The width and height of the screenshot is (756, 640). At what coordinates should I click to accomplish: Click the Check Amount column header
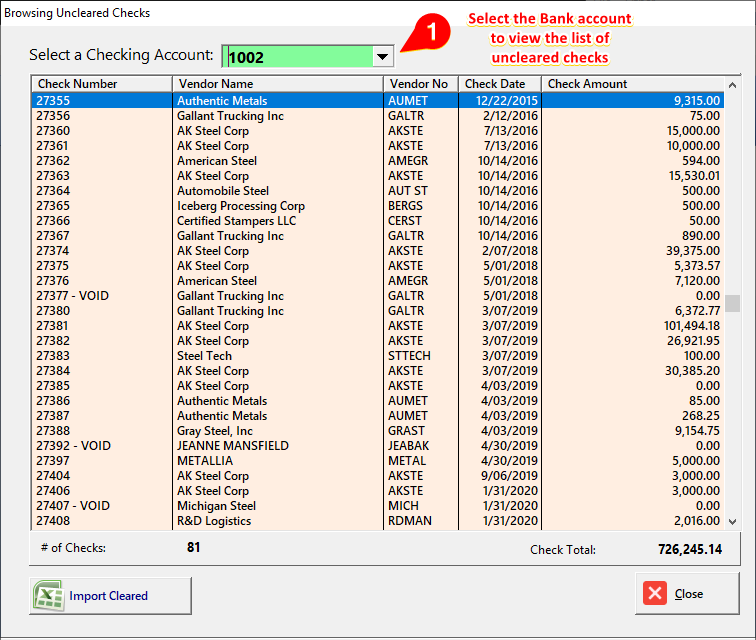coord(633,83)
